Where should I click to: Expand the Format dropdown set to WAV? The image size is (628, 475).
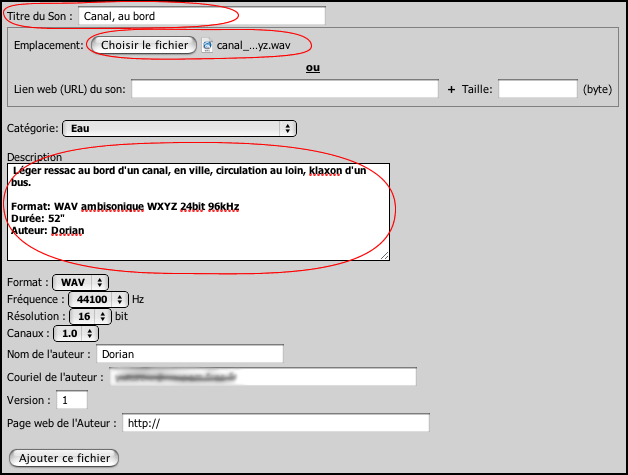tap(80, 282)
